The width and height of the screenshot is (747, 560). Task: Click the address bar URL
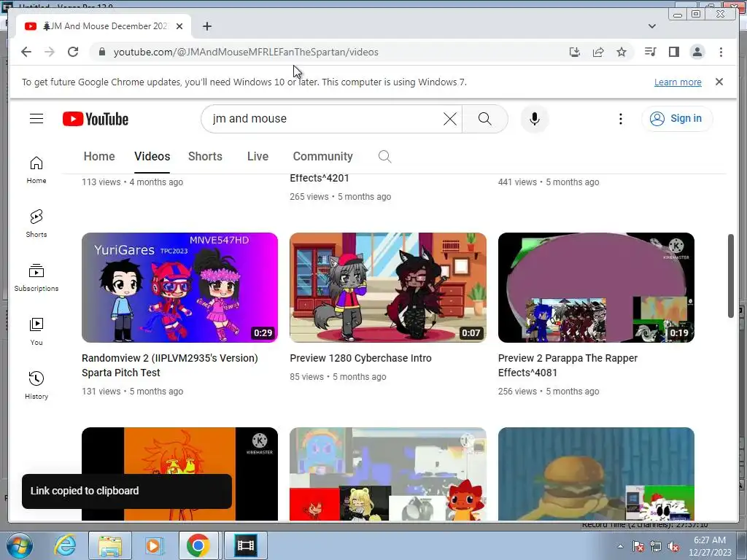[246, 52]
